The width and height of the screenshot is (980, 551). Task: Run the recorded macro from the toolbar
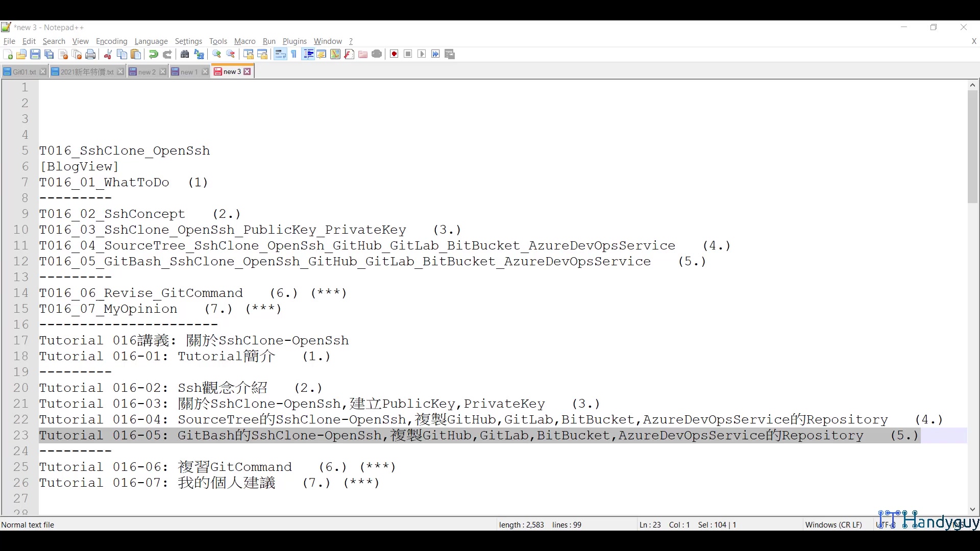(x=423, y=54)
